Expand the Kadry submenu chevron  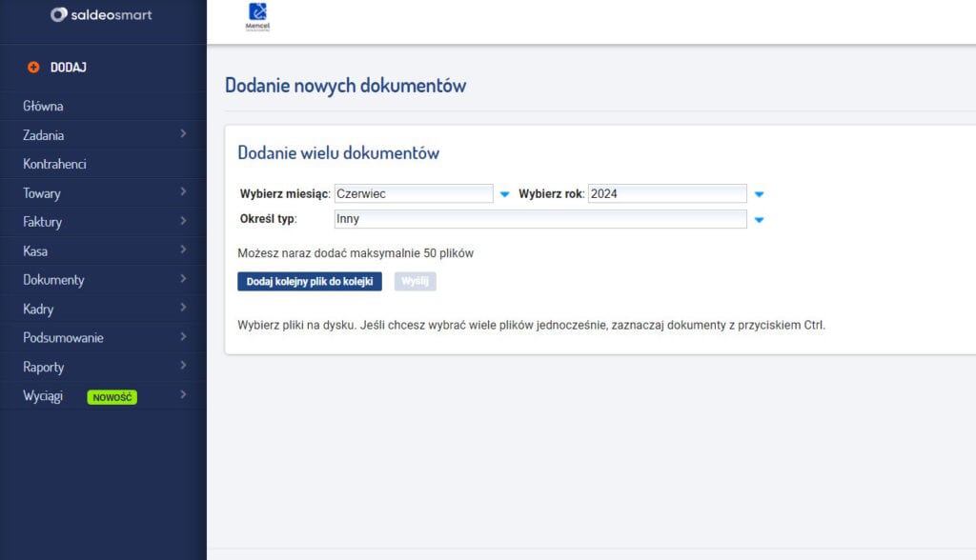183,309
